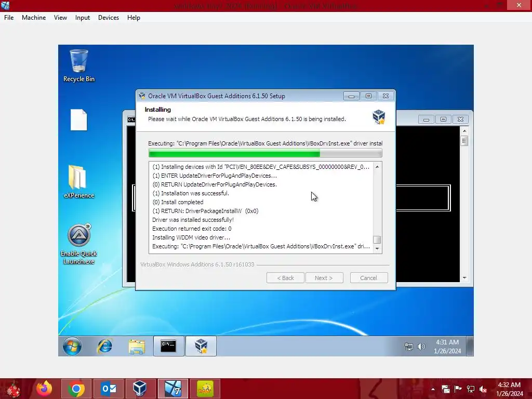
Task: Click host muted volume tray icon
Action: click(483, 389)
